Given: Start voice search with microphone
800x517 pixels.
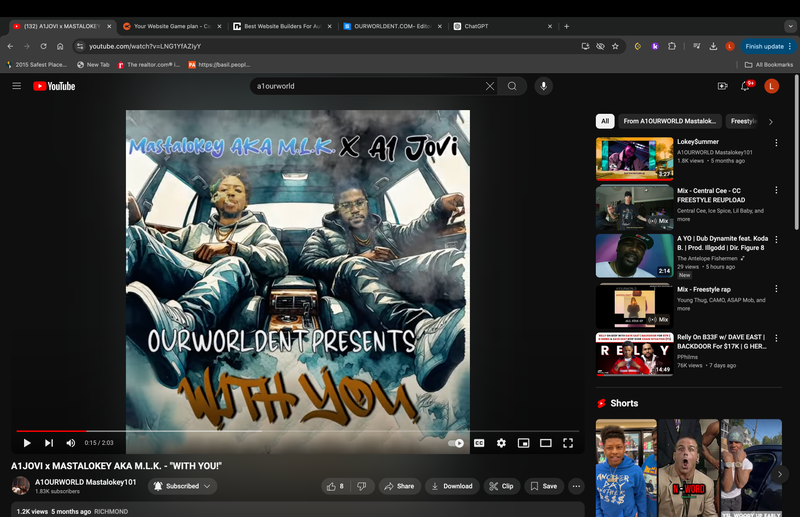Looking at the screenshot, I should tap(544, 86).
